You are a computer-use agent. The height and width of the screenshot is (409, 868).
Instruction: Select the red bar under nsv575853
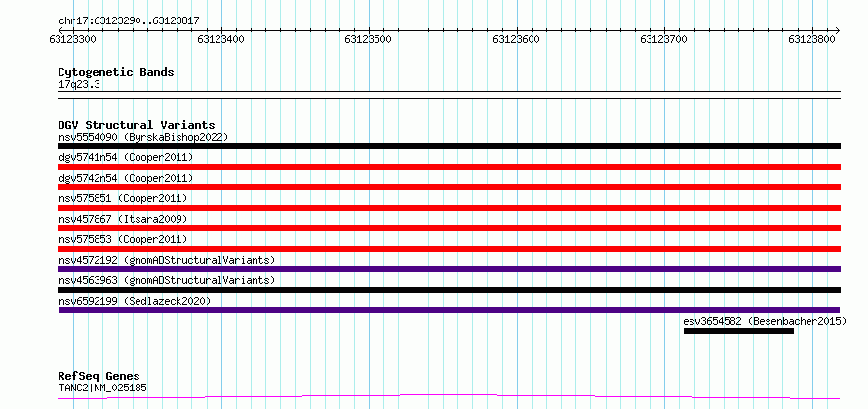coord(449,249)
